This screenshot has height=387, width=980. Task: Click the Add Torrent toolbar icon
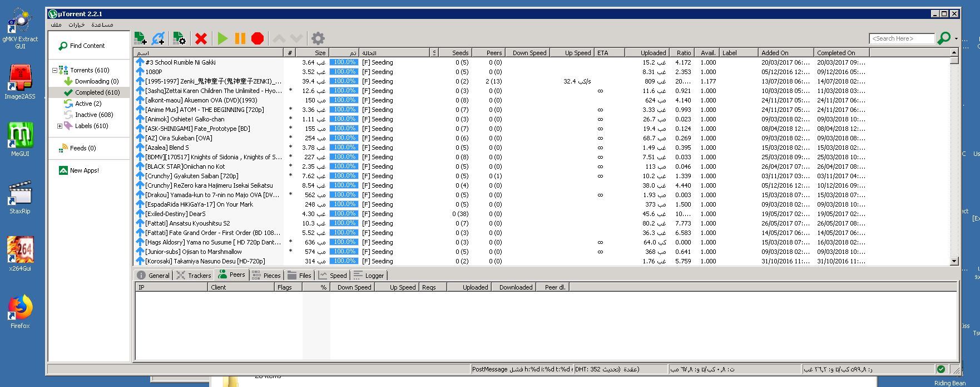click(x=141, y=38)
